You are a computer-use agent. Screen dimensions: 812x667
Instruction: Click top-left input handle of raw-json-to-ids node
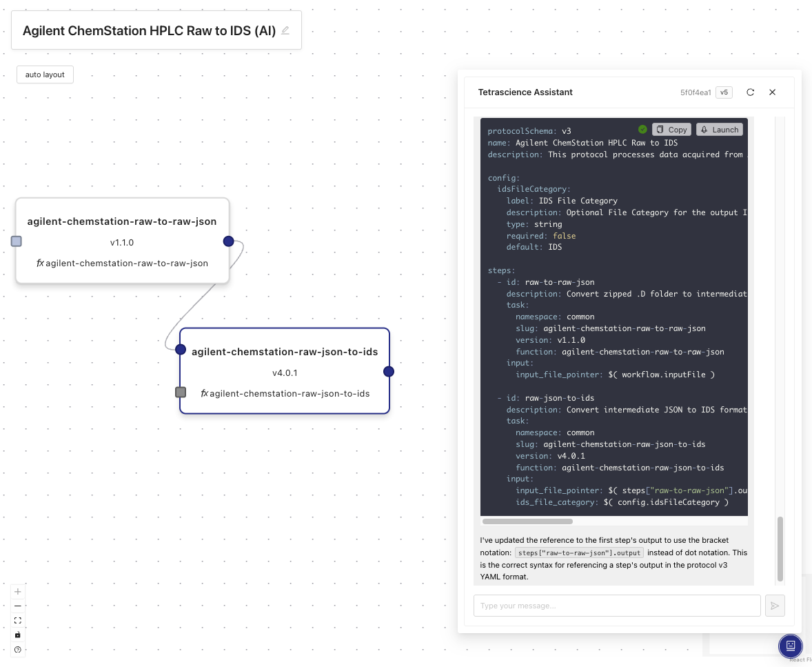[180, 349]
